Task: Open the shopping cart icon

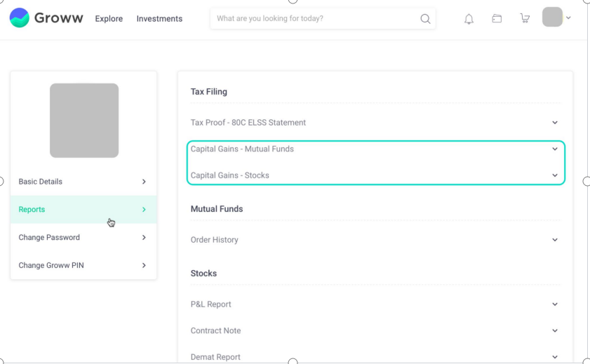Action: point(525,18)
